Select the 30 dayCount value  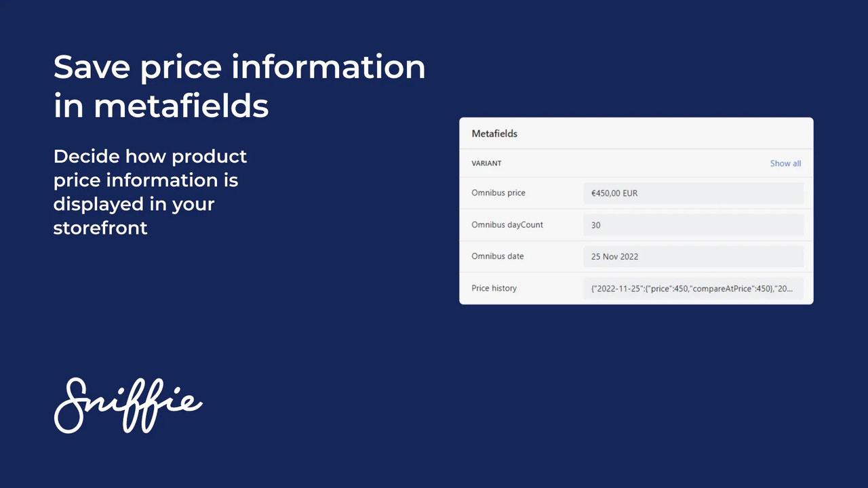595,224
